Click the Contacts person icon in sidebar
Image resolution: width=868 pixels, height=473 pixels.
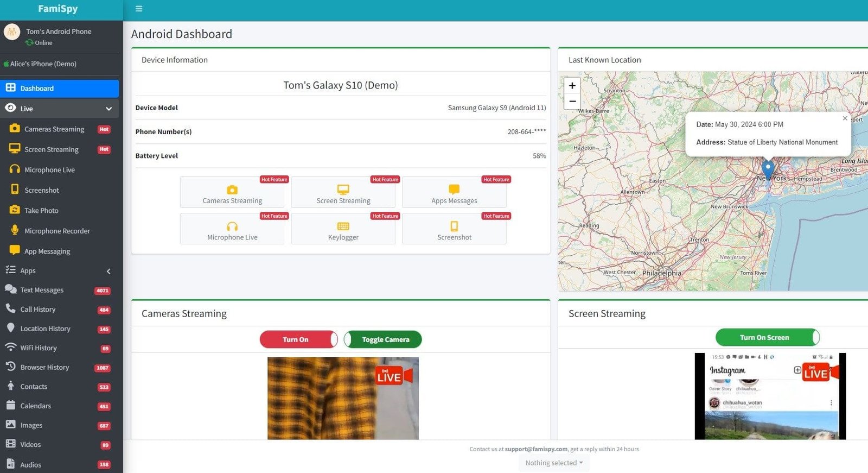pyautogui.click(x=10, y=386)
